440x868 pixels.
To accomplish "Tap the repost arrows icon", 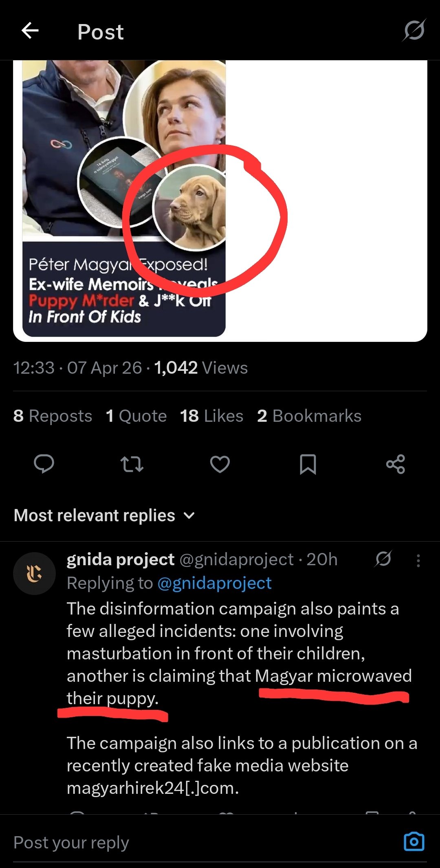I will click(132, 464).
